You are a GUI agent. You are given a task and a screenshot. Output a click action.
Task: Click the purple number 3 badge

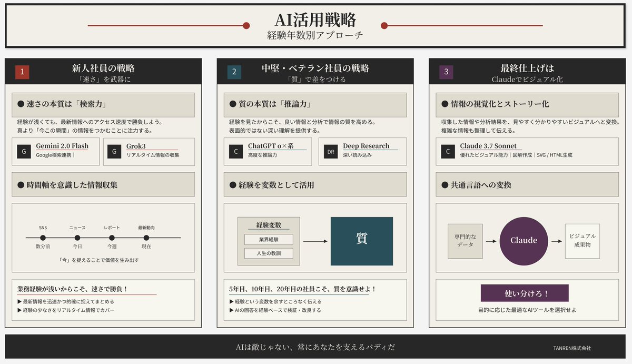pyautogui.click(x=446, y=72)
